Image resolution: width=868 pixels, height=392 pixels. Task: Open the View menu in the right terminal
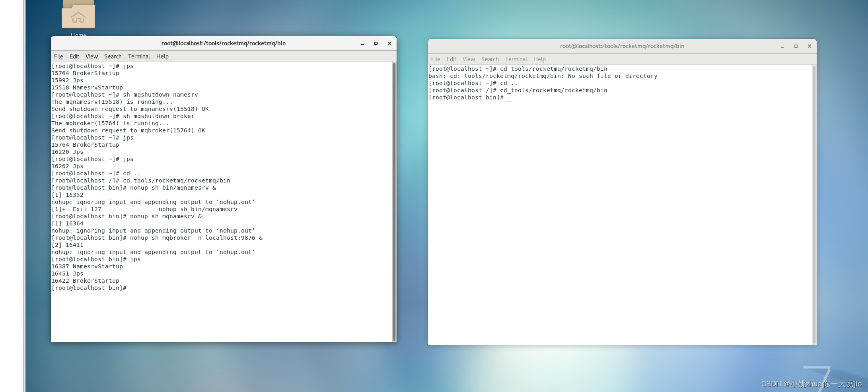(469, 59)
